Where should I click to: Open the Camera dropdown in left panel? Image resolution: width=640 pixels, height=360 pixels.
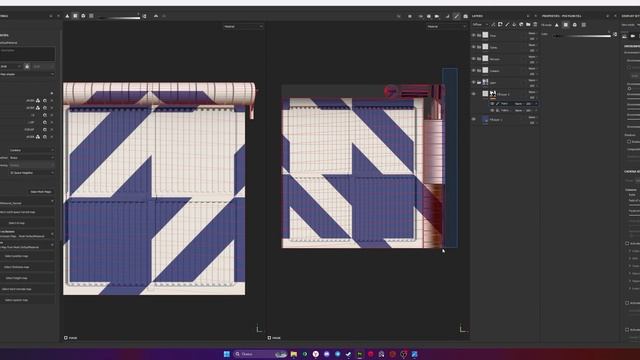point(31,150)
